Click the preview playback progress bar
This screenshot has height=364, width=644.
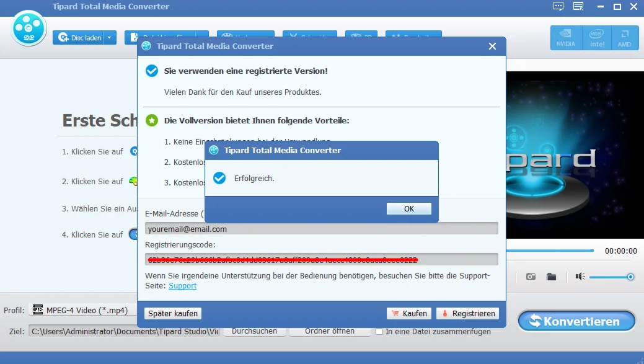click(550, 250)
